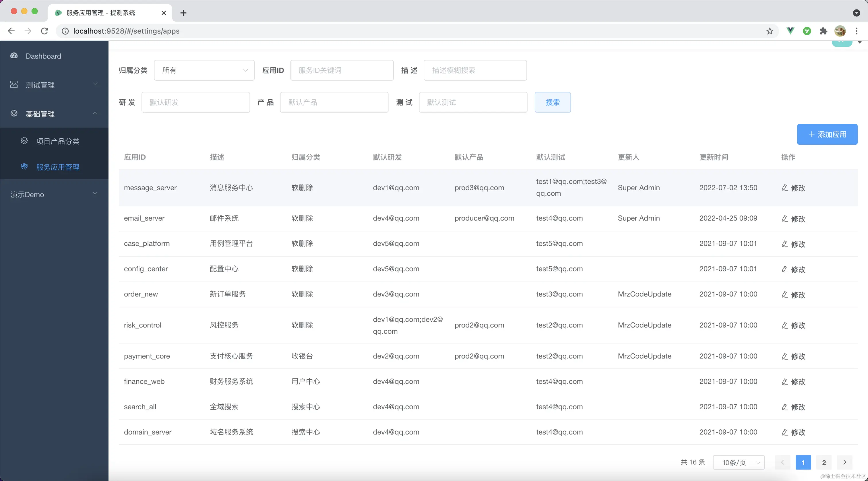The height and width of the screenshot is (481, 868).
Task: Click edit pencil icon for email_server row
Action: tap(784, 218)
